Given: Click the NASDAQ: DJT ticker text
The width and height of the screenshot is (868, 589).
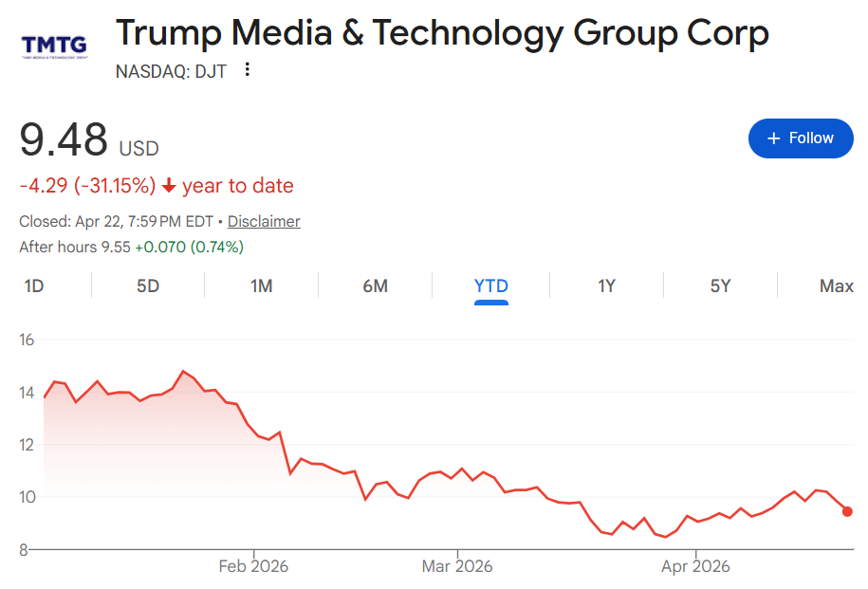Looking at the screenshot, I should pos(171,70).
